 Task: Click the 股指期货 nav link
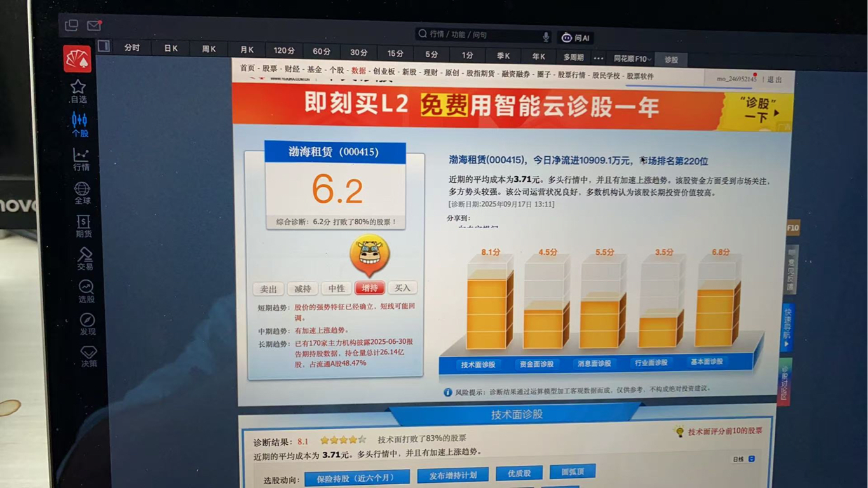[480, 73]
